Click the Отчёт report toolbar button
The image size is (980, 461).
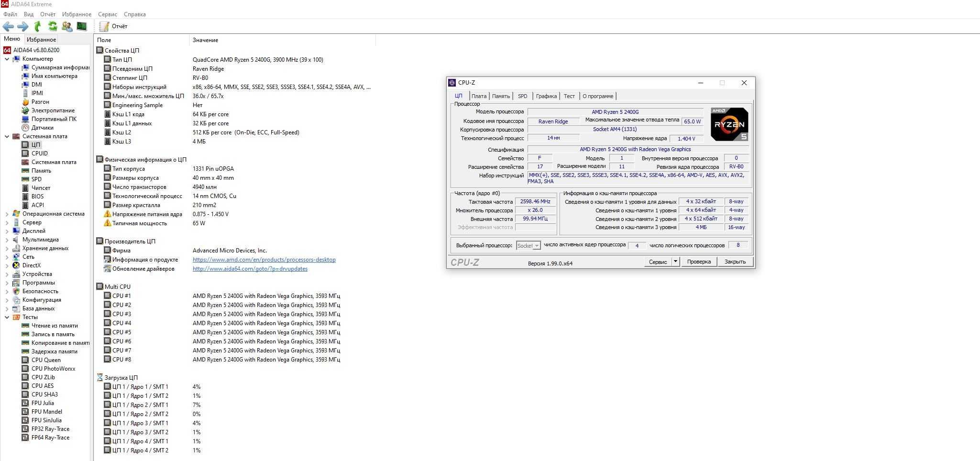[x=113, y=26]
